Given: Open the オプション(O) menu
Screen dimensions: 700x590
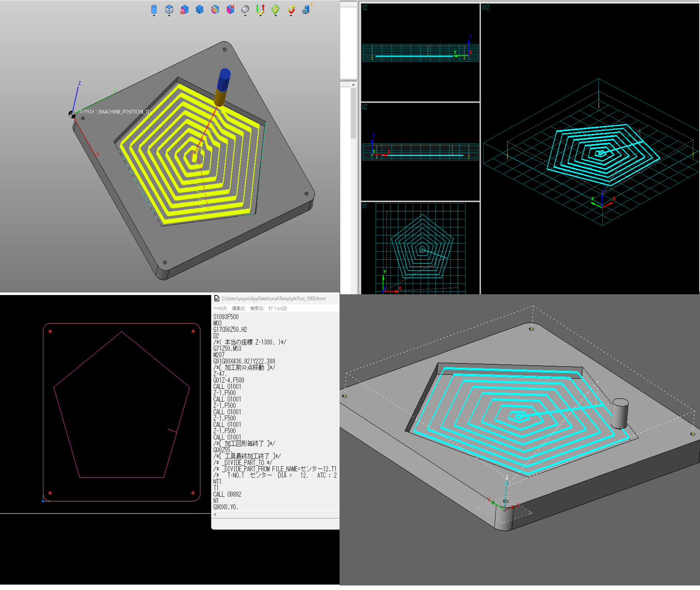Looking at the screenshot, I should tap(278, 308).
